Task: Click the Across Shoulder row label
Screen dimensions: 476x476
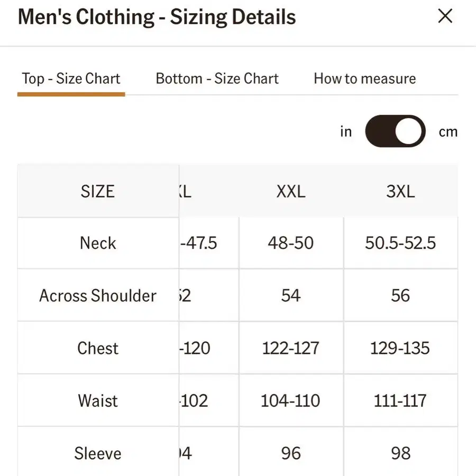Action: [x=98, y=295]
